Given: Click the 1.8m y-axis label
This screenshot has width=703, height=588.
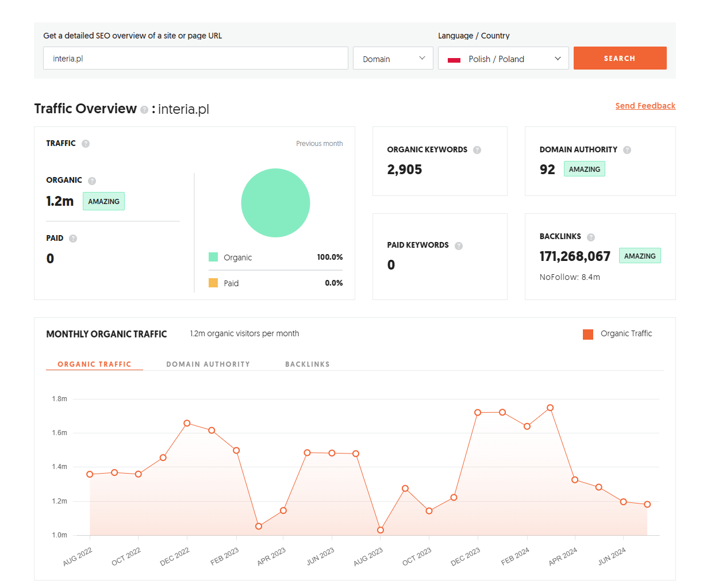Looking at the screenshot, I should point(60,399).
